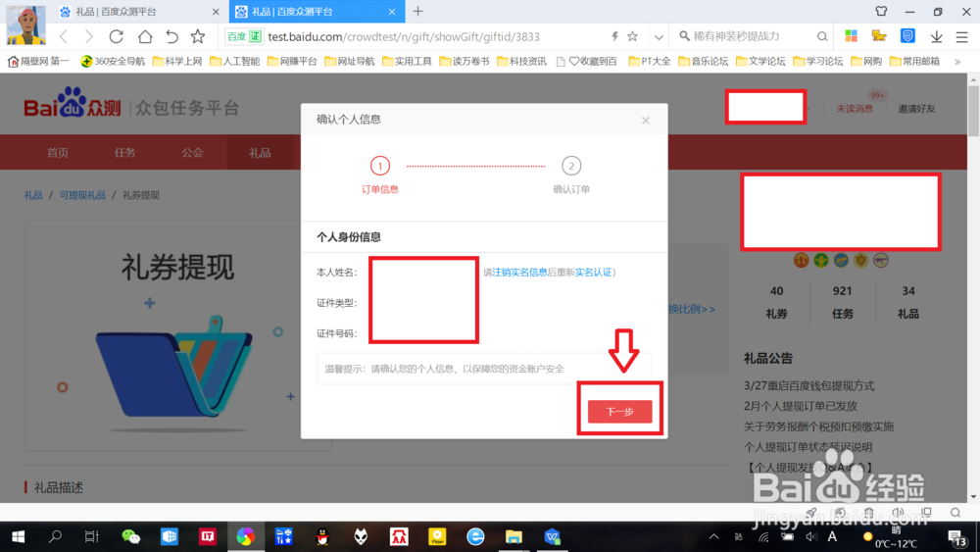This screenshot has height=552, width=980.
Task: Click the 礼品 count 34
Action: 908,290
